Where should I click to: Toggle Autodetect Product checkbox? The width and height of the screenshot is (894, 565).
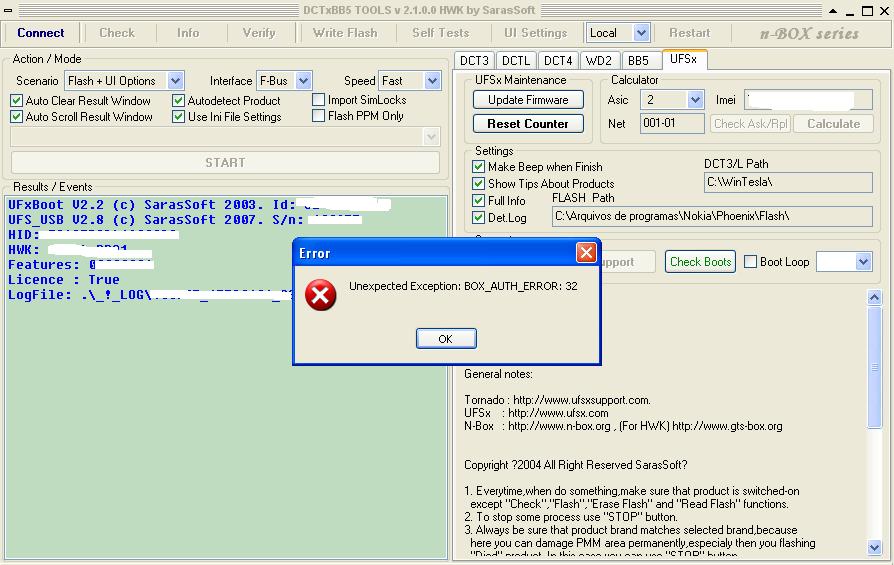[178, 101]
